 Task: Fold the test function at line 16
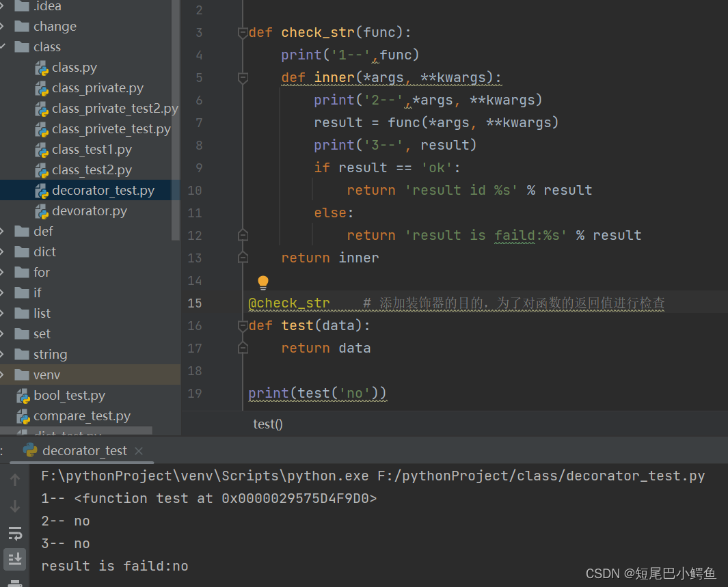(243, 326)
